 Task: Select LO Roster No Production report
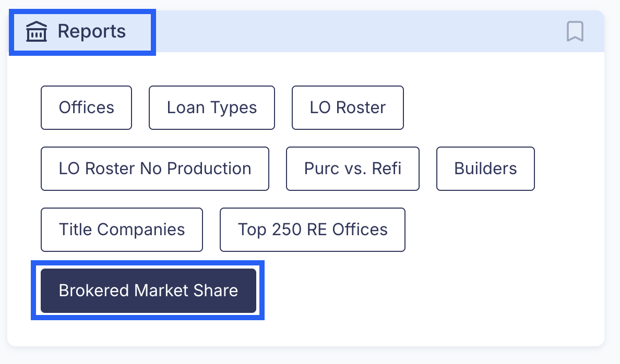point(154,169)
